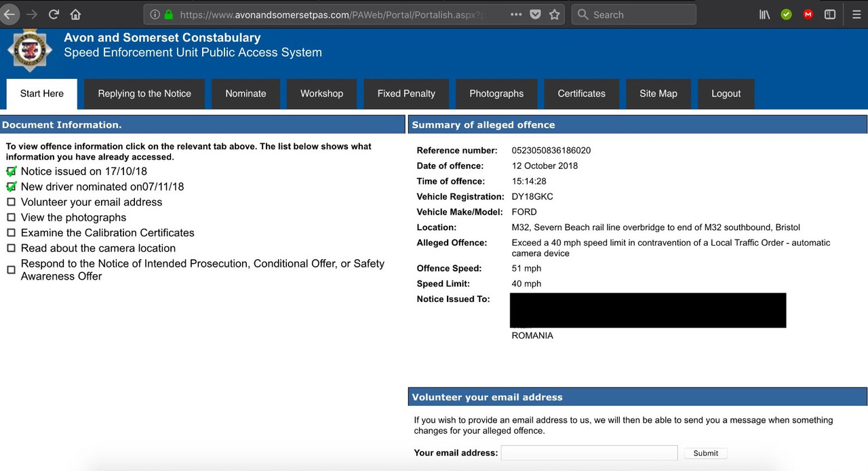868x471 pixels.
Task: Click the M32 Severn Beach location text
Action: [x=656, y=227]
